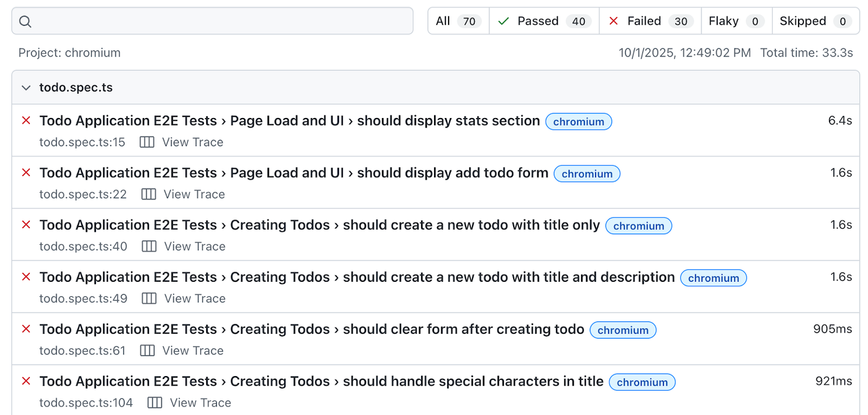The width and height of the screenshot is (868, 415).
Task: Click trace icon beside todo.spec.ts:61
Action: pyautogui.click(x=147, y=351)
